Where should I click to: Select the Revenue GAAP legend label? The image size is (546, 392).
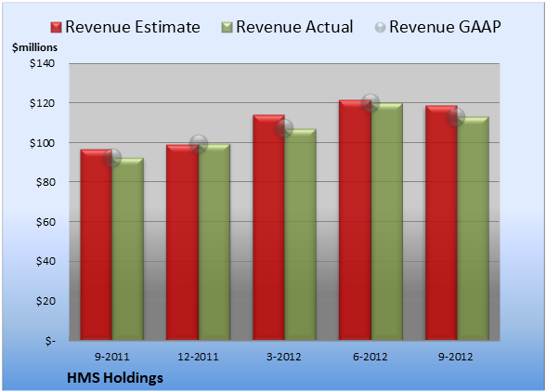pos(445,27)
